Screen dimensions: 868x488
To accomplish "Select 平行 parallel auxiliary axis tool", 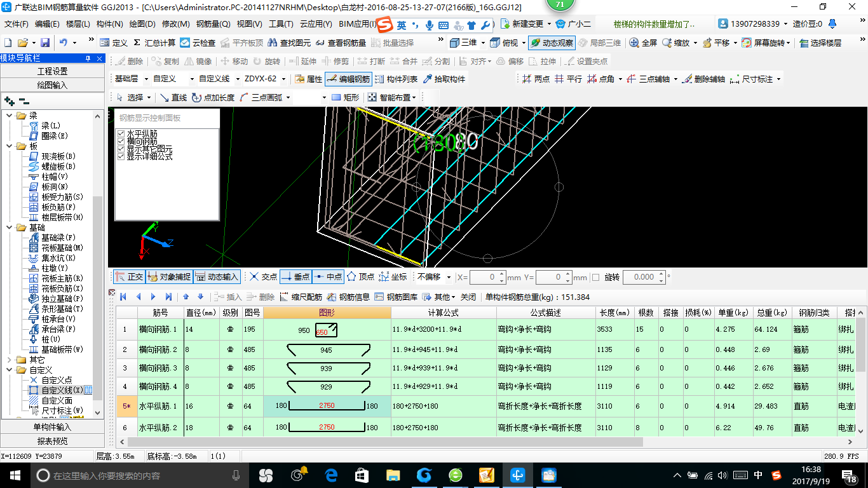I will pyautogui.click(x=568, y=79).
